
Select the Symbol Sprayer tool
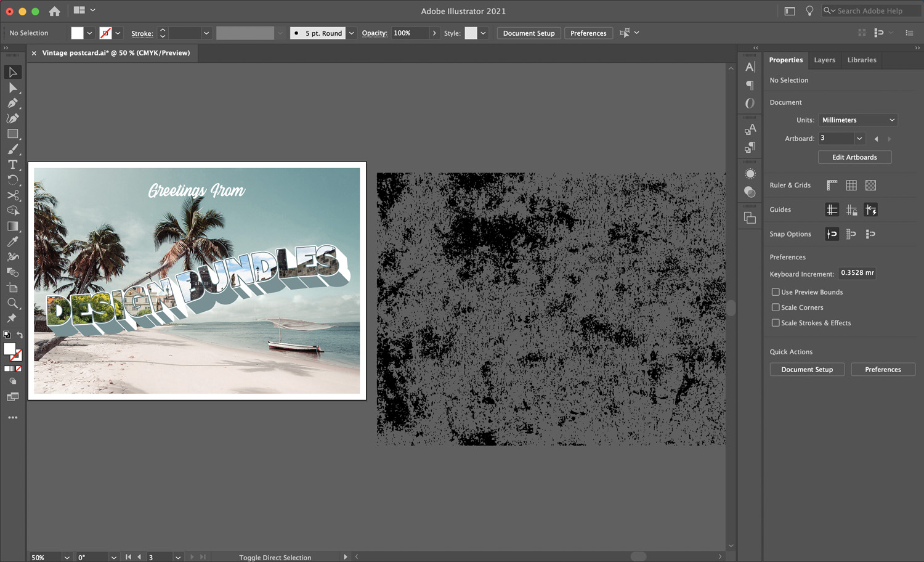(12, 257)
